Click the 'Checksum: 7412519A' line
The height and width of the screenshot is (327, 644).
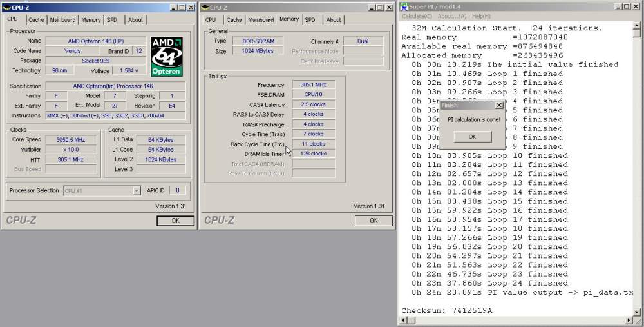446,310
